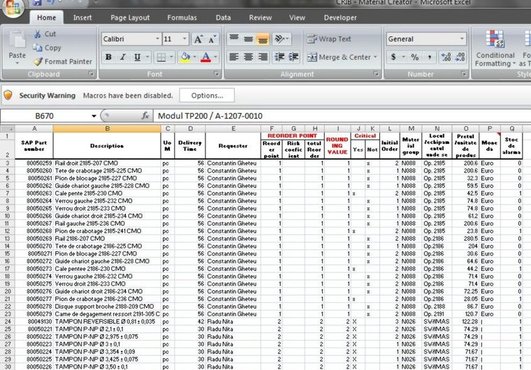The width and height of the screenshot is (531, 370).
Task: Select column E header
Action: coord(233,129)
